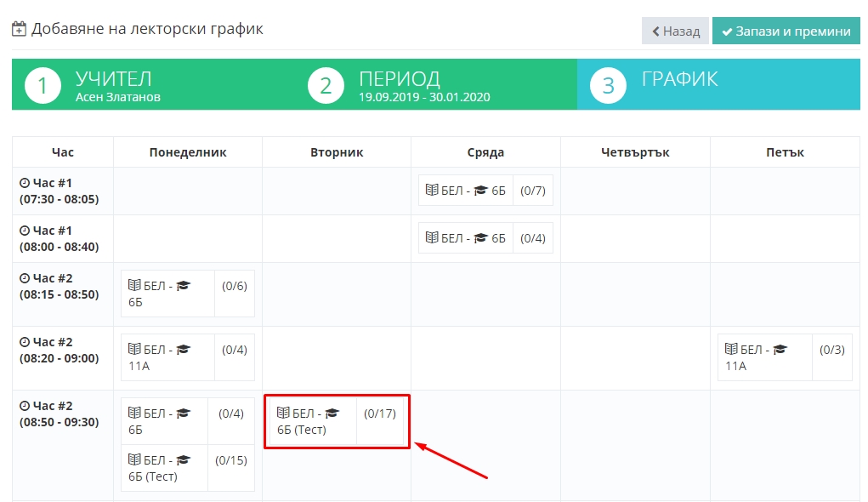Open step 2 ПЕРИОД tab
868x502 pixels.
pyautogui.click(x=436, y=84)
